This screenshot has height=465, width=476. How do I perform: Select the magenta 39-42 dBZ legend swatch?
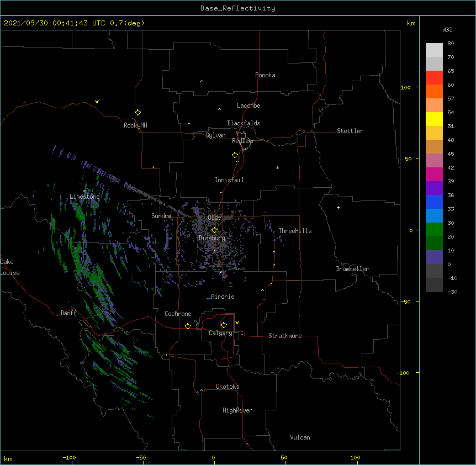(434, 174)
